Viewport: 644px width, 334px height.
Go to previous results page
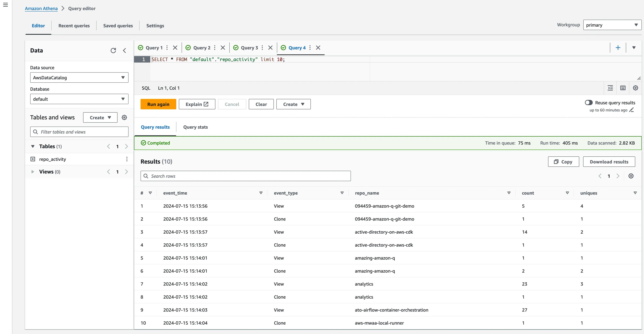click(600, 176)
